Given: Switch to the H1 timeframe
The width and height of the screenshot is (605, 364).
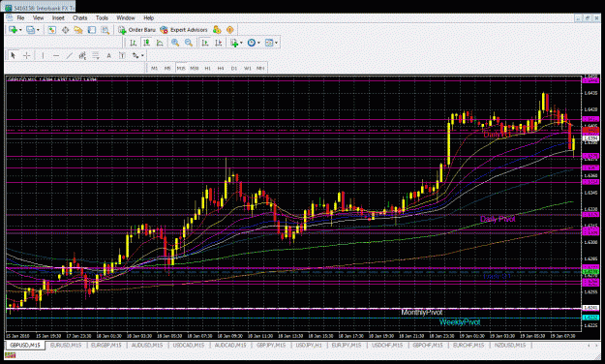Looking at the screenshot, I should point(207,69).
